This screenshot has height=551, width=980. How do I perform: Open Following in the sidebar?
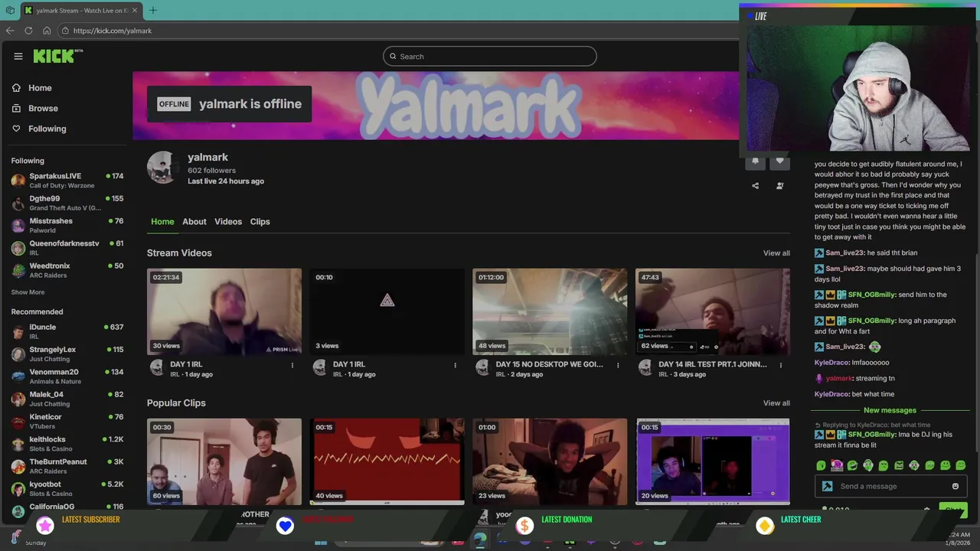point(38,129)
